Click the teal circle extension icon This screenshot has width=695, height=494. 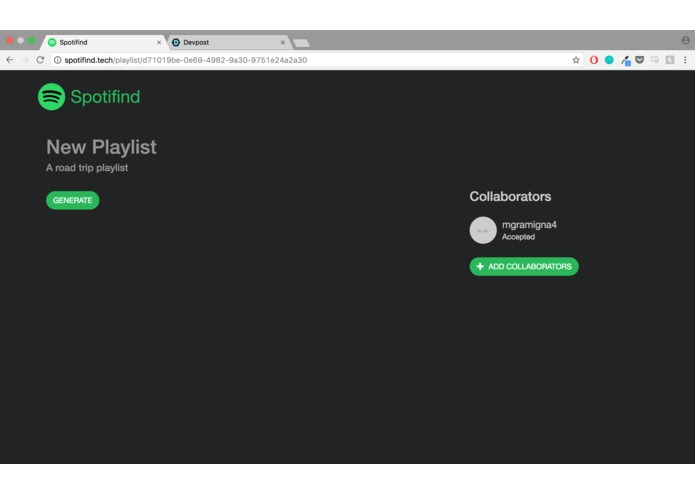(x=609, y=60)
